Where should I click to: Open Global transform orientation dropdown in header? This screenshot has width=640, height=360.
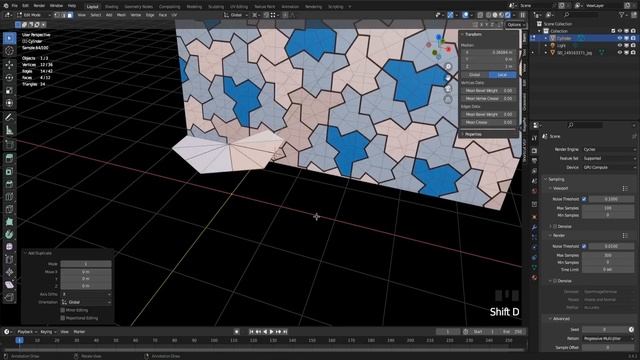(x=236, y=15)
